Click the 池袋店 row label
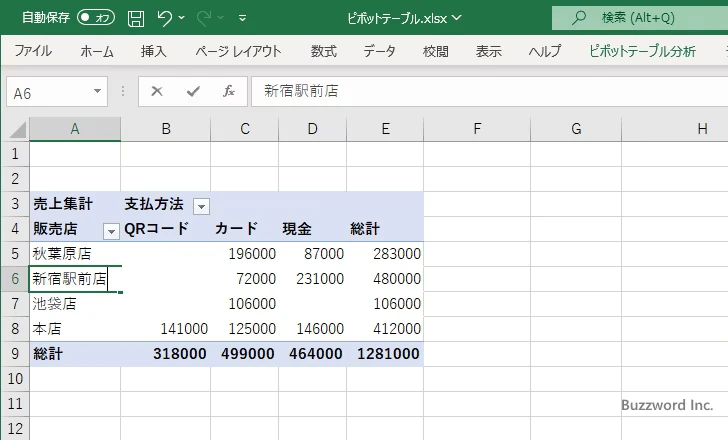The width and height of the screenshot is (728, 440). [x=75, y=304]
